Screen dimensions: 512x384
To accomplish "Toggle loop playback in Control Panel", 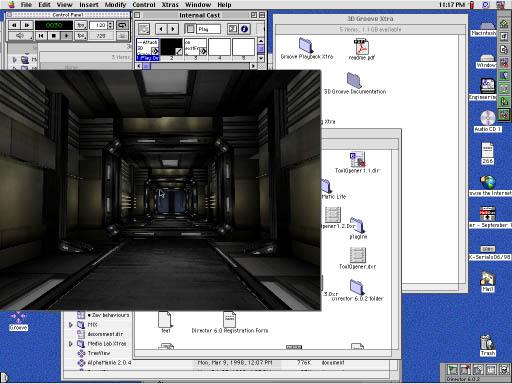I will click(x=122, y=25).
